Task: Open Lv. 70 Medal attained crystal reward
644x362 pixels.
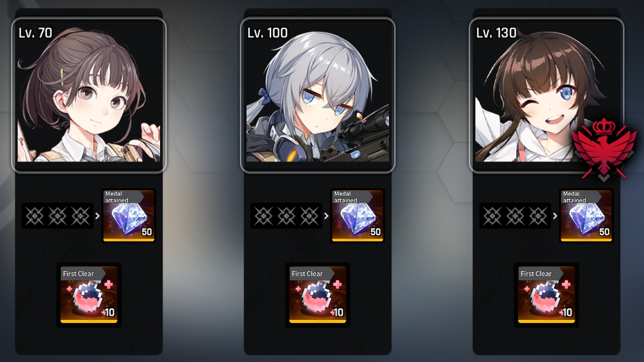Action: (129, 216)
